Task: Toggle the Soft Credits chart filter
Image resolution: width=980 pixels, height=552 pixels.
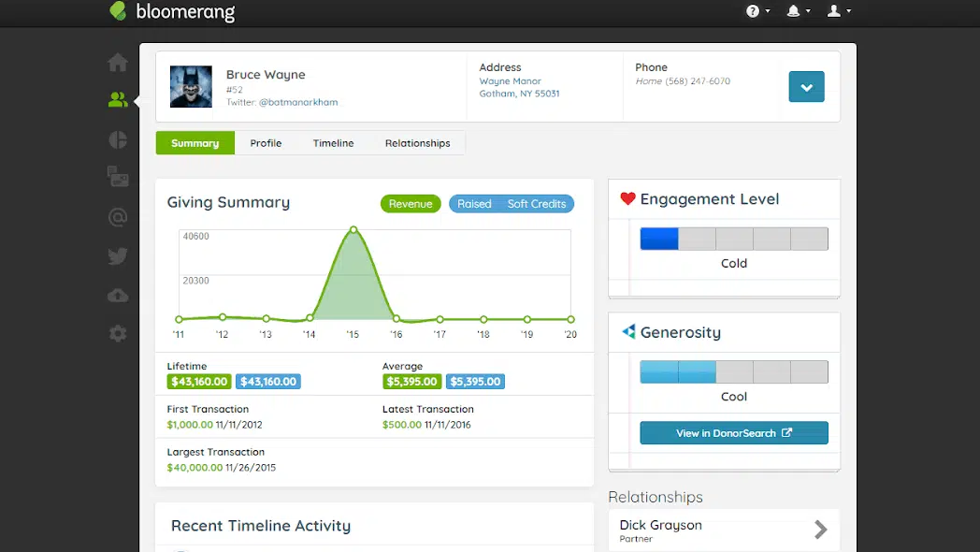Action: click(537, 204)
